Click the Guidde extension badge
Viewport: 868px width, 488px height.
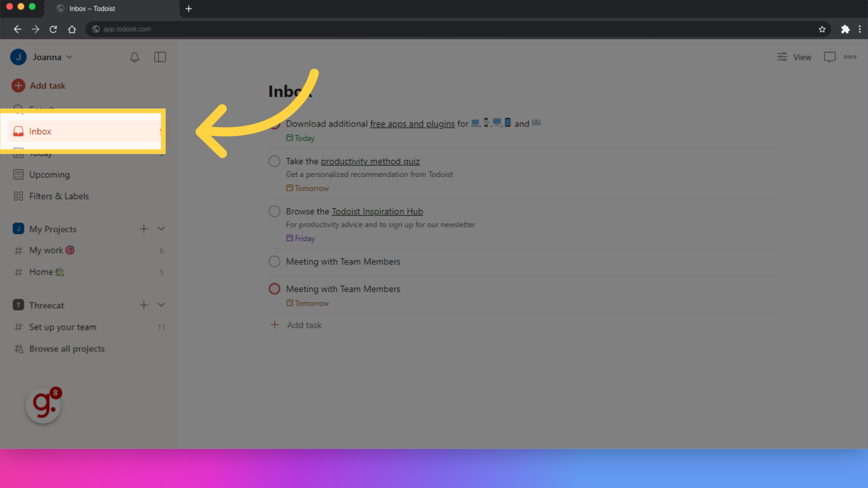[44, 405]
